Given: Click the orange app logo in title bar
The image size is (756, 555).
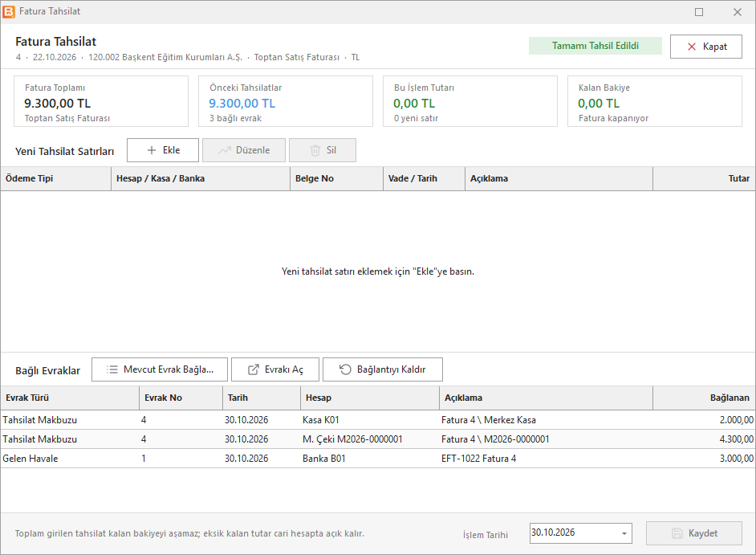Looking at the screenshot, I should tap(9, 11).
